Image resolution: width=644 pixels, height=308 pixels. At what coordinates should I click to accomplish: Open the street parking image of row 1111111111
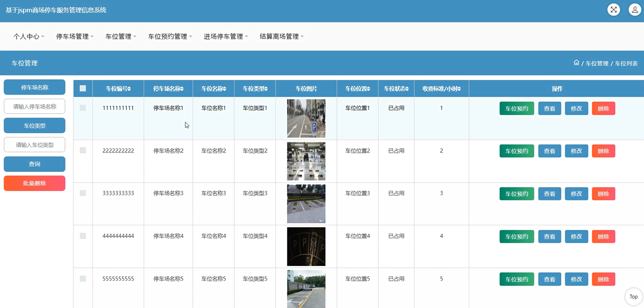coord(306,118)
